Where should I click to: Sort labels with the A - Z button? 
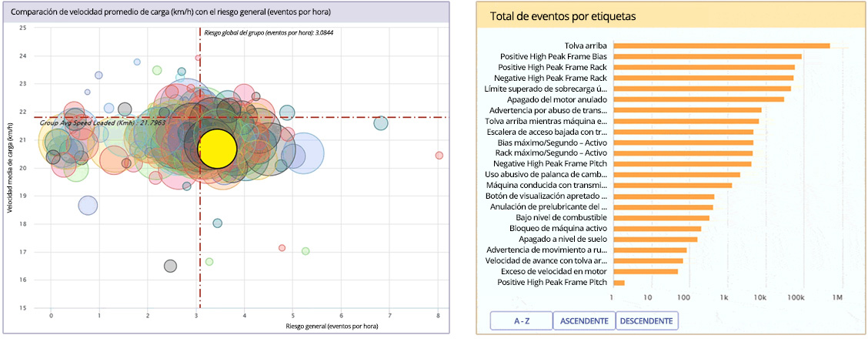[x=521, y=320]
